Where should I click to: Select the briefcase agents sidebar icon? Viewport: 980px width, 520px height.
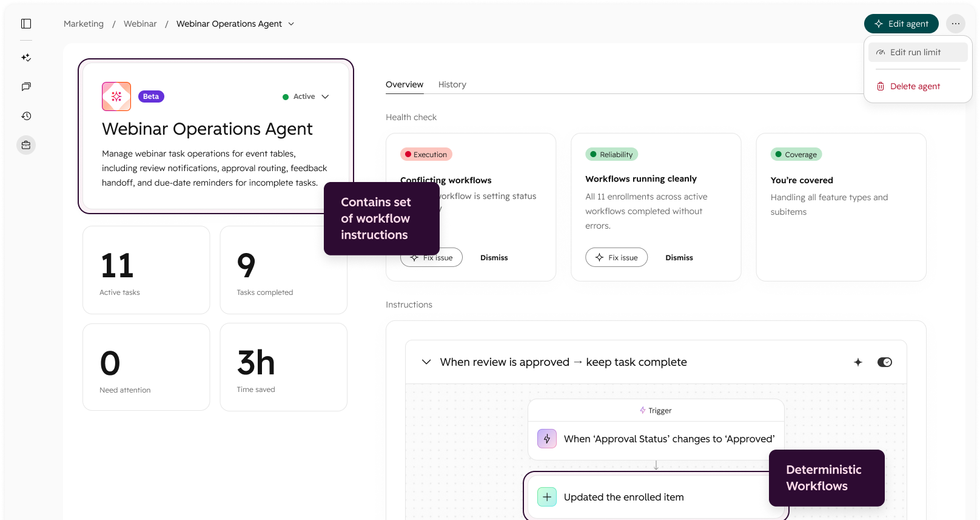point(26,145)
